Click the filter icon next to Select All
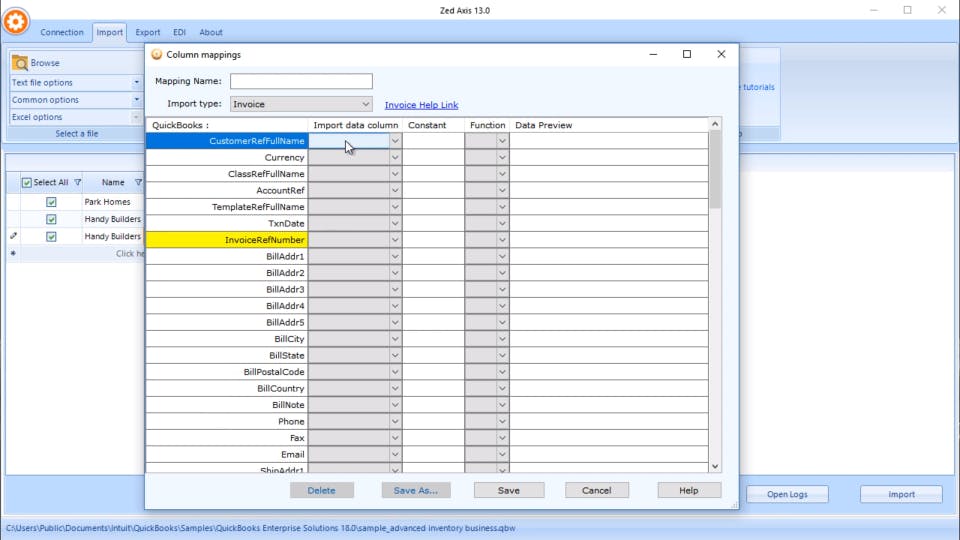 78,182
